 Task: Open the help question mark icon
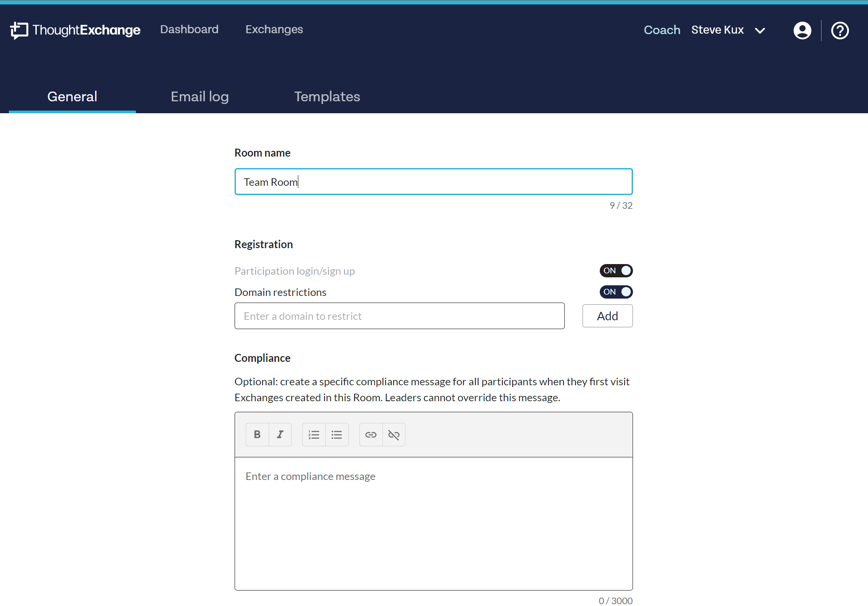[x=840, y=31]
